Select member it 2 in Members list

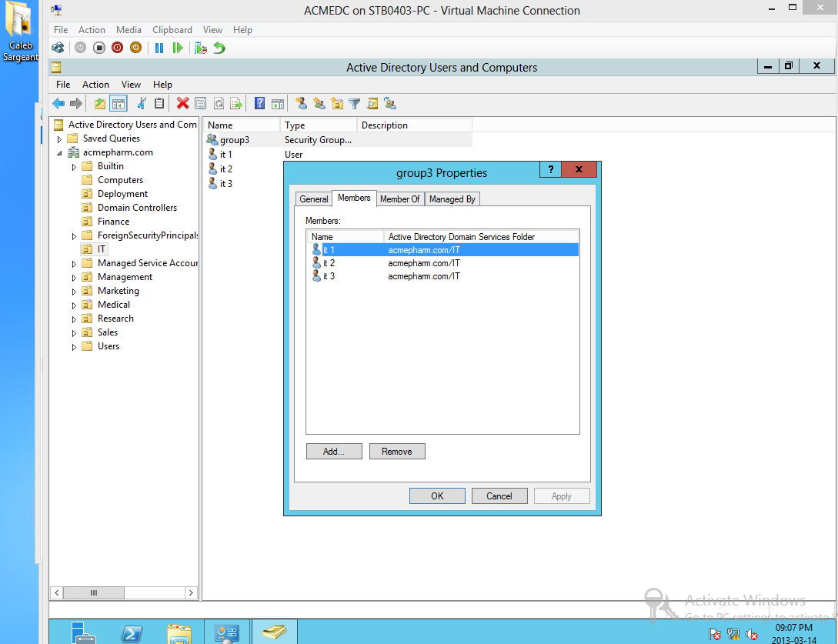coord(442,263)
